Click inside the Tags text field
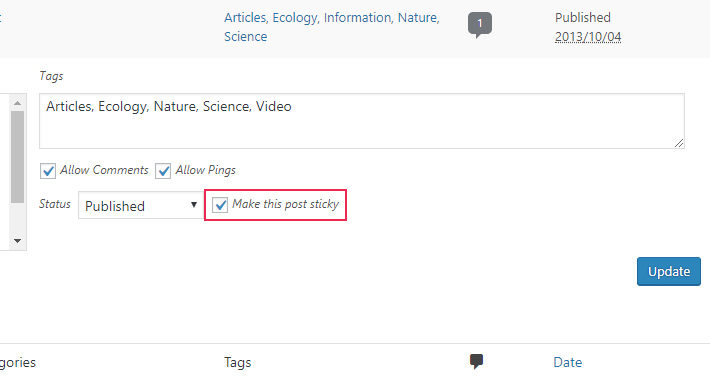710x378 pixels. tap(362, 121)
